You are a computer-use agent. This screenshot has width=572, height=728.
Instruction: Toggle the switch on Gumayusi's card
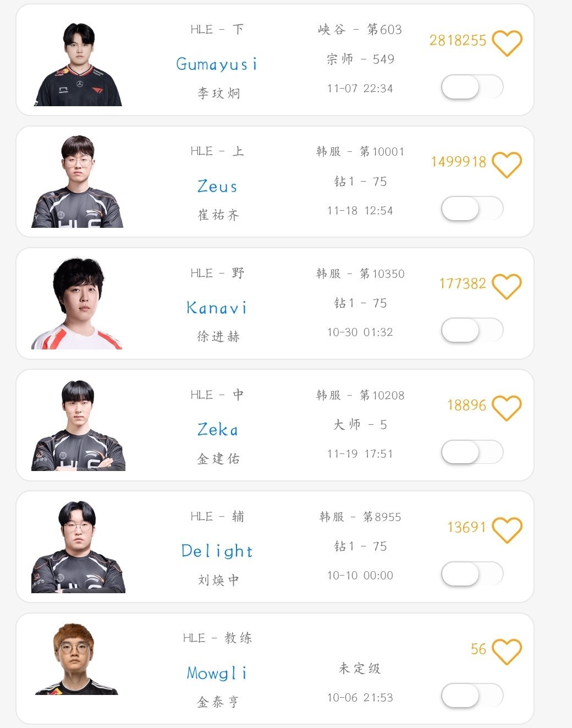pos(472,87)
